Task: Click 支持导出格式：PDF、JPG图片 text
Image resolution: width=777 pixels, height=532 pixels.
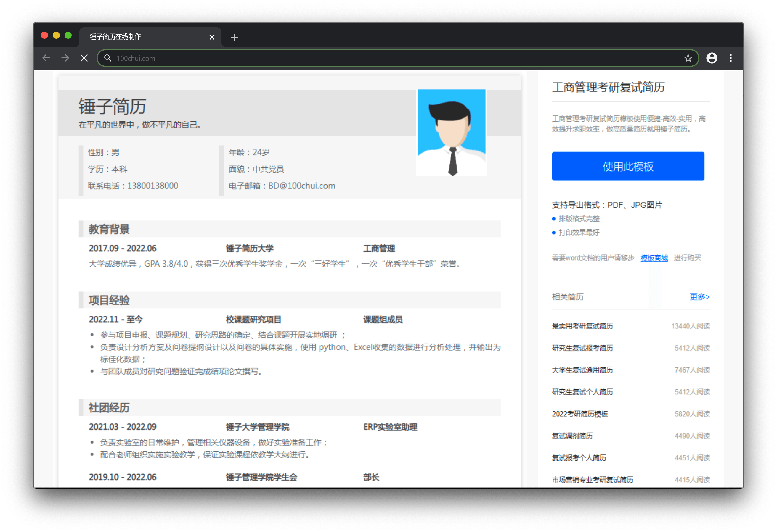Action: (x=607, y=205)
